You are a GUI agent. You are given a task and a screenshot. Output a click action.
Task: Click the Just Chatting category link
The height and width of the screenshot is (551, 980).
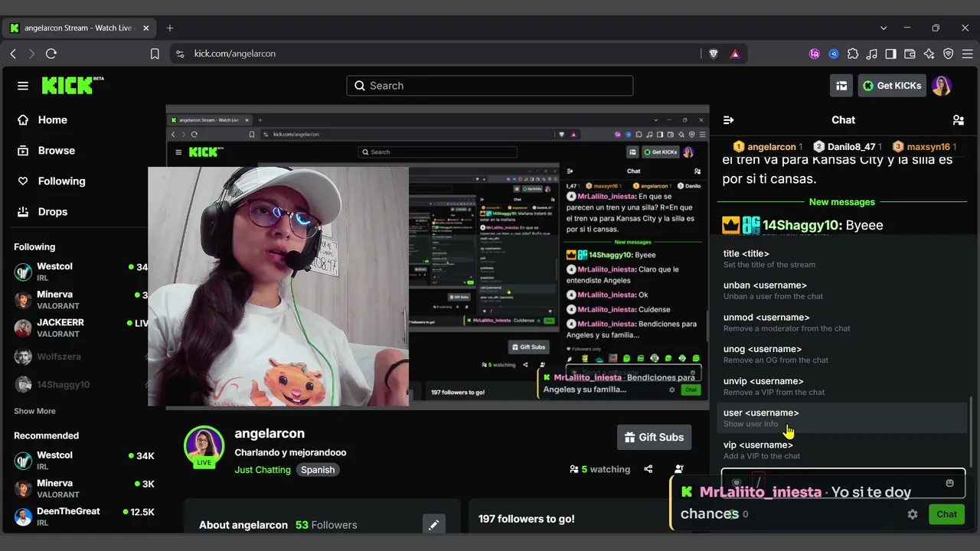pos(263,470)
